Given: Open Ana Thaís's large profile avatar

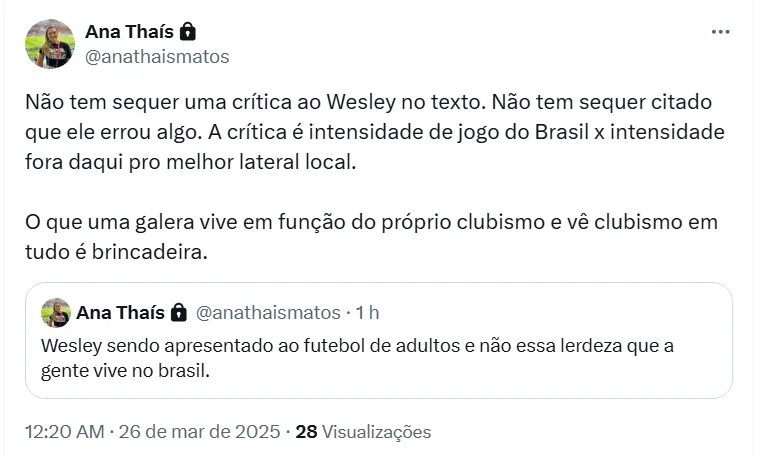Looking at the screenshot, I should [x=50, y=44].
